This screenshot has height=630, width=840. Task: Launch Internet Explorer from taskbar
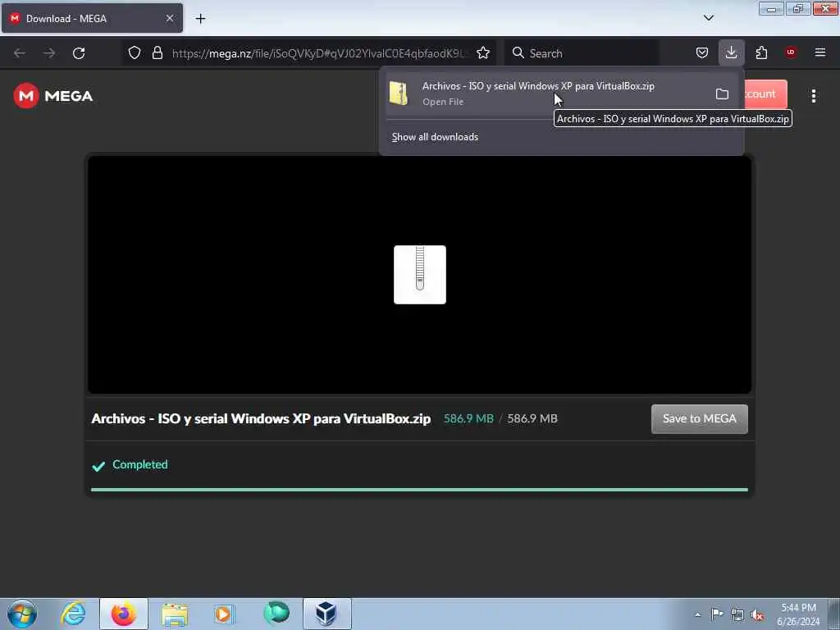(x=73, y=614)
